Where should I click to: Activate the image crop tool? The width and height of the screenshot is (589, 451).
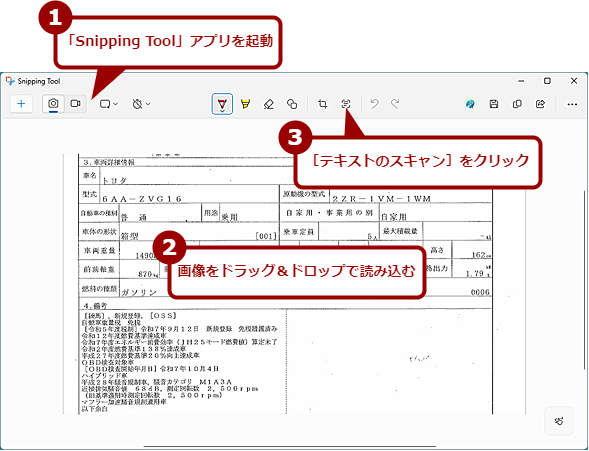[x=322, y=104]
